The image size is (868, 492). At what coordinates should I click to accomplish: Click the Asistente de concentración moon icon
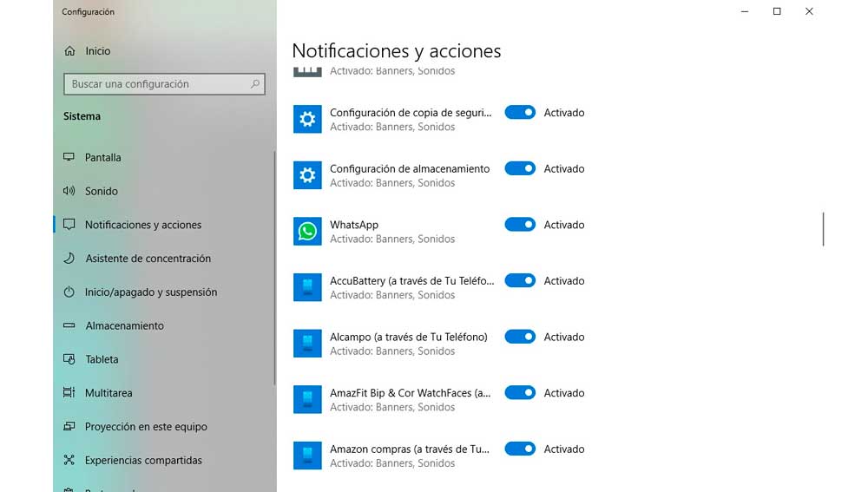pos(69,259)
